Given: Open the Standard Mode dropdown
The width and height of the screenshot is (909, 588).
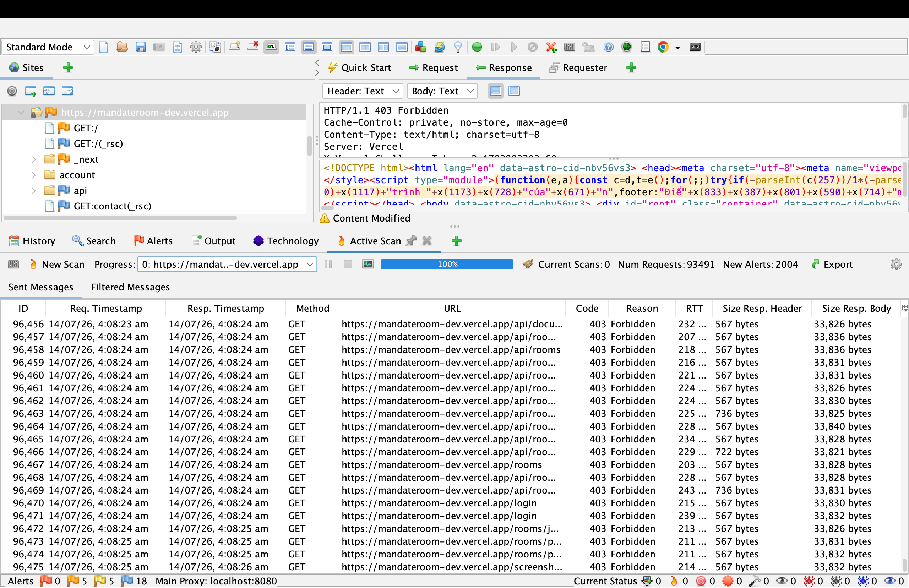Looking at the screenshot, I should [48, 47].
